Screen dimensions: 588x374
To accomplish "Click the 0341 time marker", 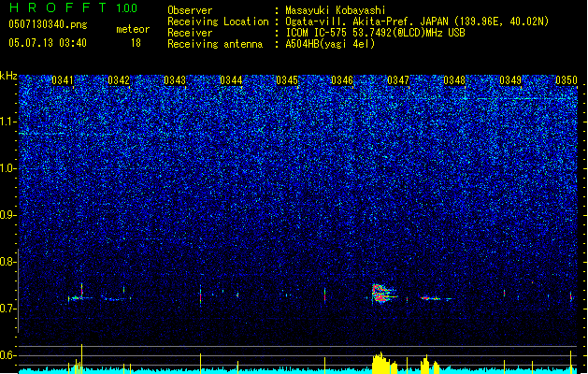I will pyautogui.click(x=63, y=80).
